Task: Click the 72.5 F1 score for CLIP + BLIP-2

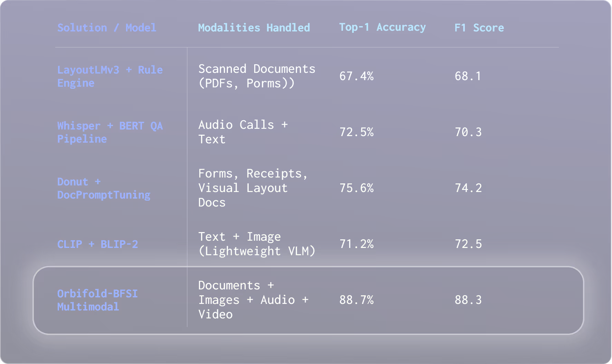Action: pyautogui.click(x=468, y=244)
